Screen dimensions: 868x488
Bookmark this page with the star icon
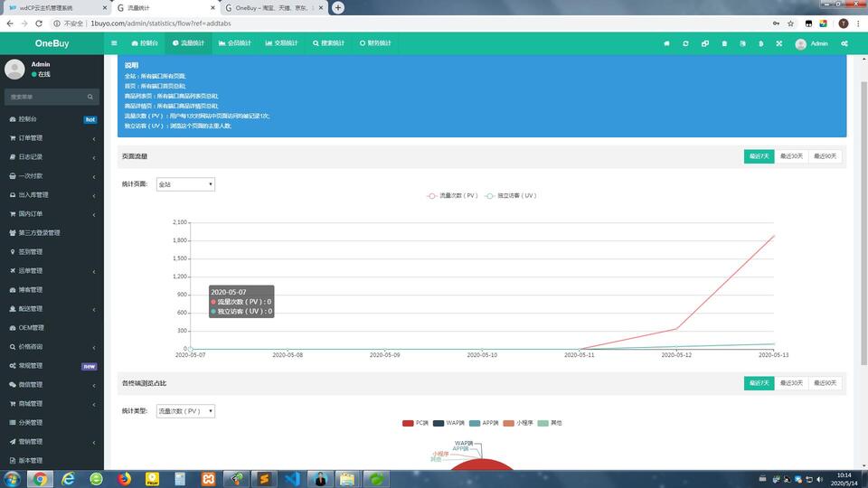pos(790,23)
